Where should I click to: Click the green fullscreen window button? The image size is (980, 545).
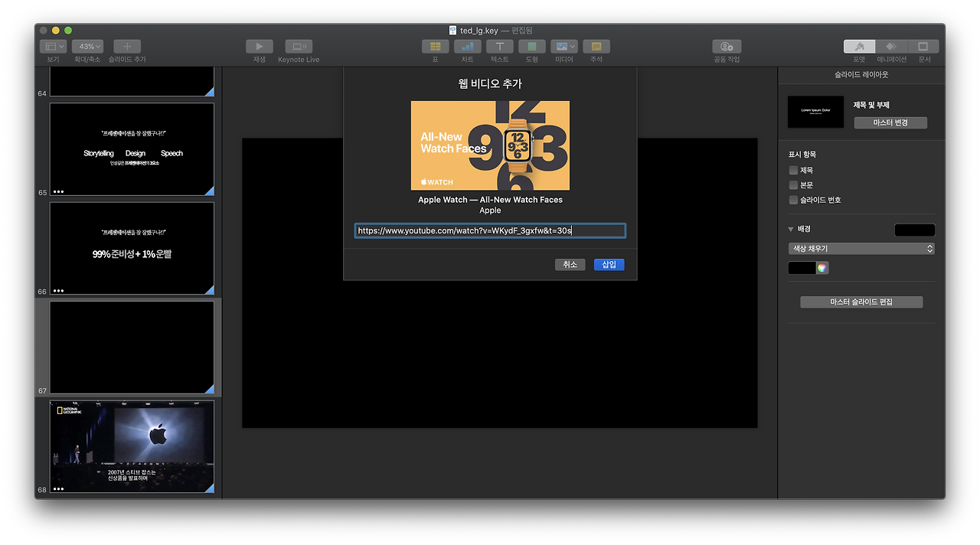pos(68,31)
